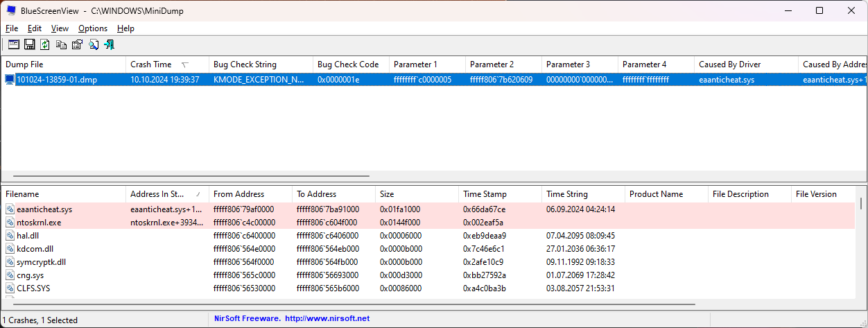Click the dump icon beside 101024-13859-01.dmp

tap(9, 80)
